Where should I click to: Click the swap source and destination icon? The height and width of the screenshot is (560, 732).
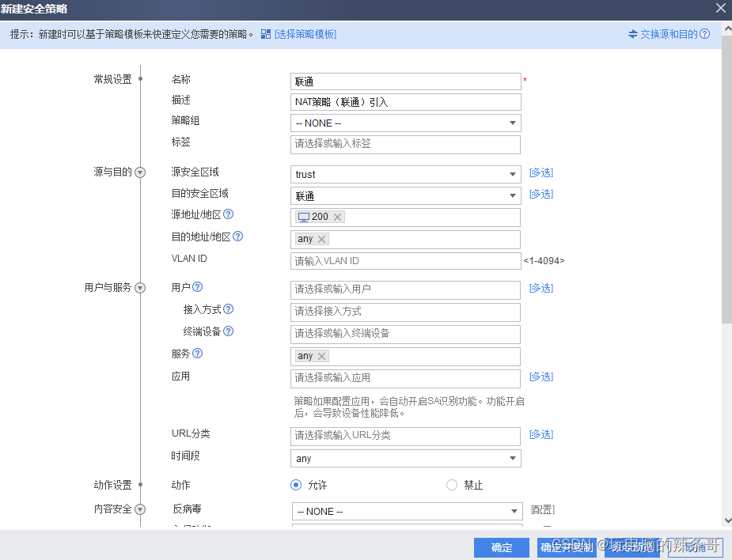coord(632,34)
